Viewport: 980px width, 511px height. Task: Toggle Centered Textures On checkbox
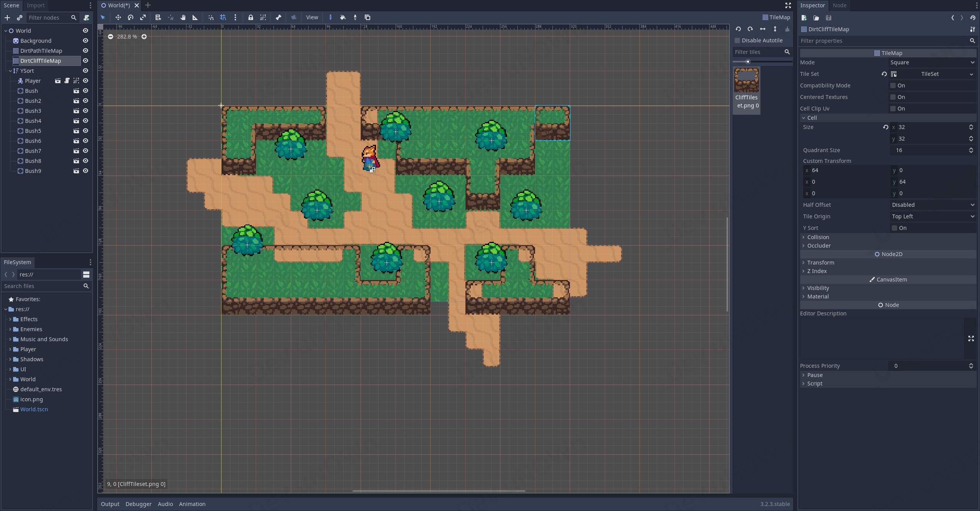[x=893, y=97]
